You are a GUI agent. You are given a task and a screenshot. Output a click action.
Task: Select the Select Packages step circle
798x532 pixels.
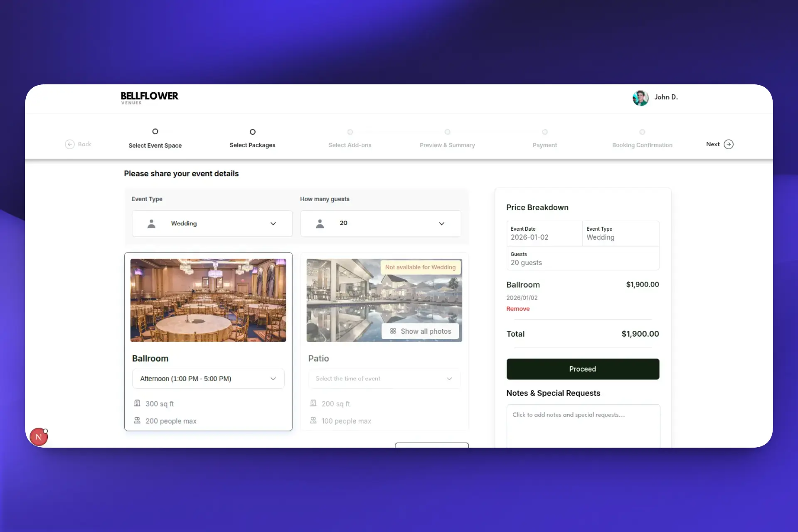click(252, 132)
